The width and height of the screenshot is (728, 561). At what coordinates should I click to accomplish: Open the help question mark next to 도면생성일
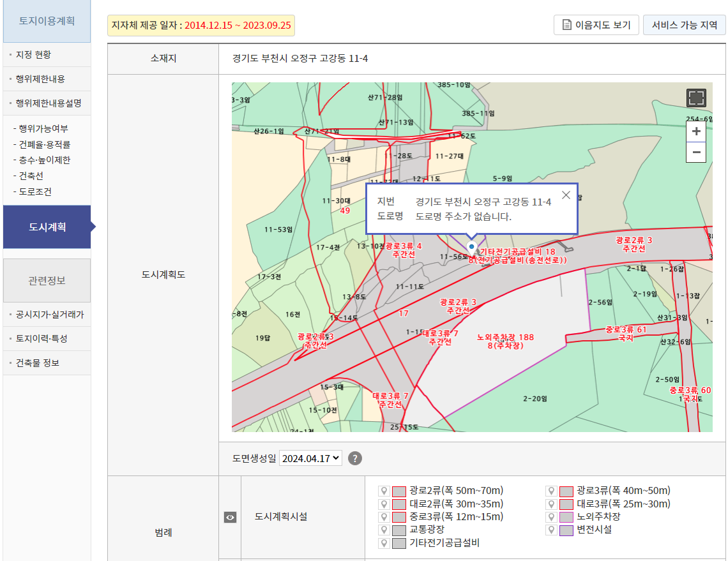click(x=354, y=458)
